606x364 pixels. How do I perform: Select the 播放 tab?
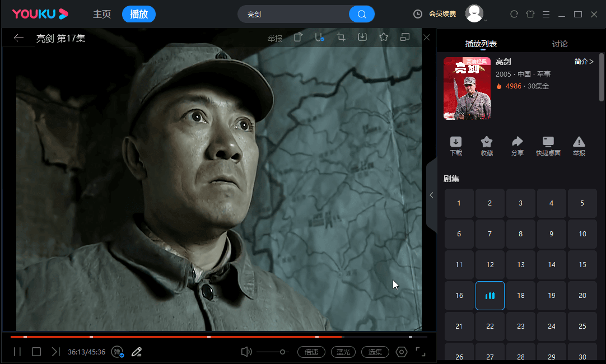139,15
